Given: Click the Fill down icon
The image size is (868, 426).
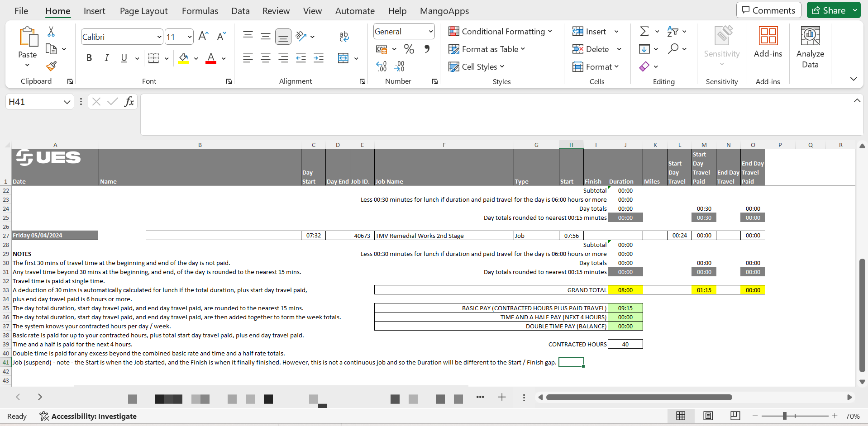Looking at the screenshot, I should click(644, 48).
